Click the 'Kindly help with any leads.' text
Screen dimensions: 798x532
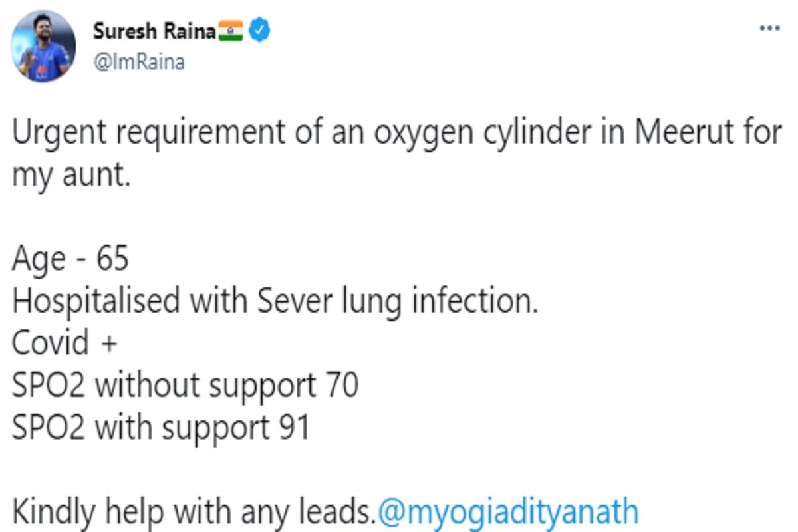coord(194,513)
